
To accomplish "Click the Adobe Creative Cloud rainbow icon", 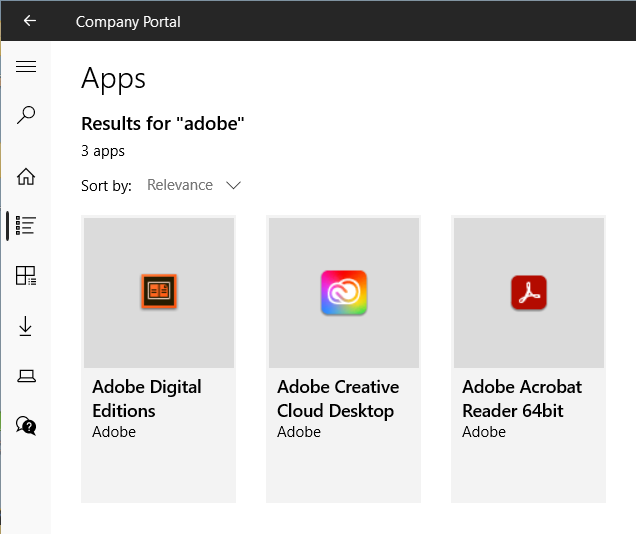I will click(344, 292).
